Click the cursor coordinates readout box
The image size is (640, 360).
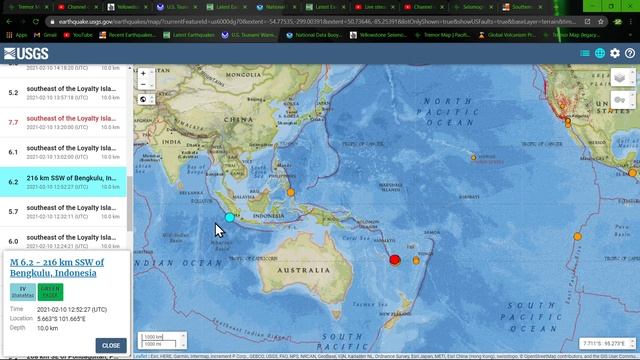607,344
